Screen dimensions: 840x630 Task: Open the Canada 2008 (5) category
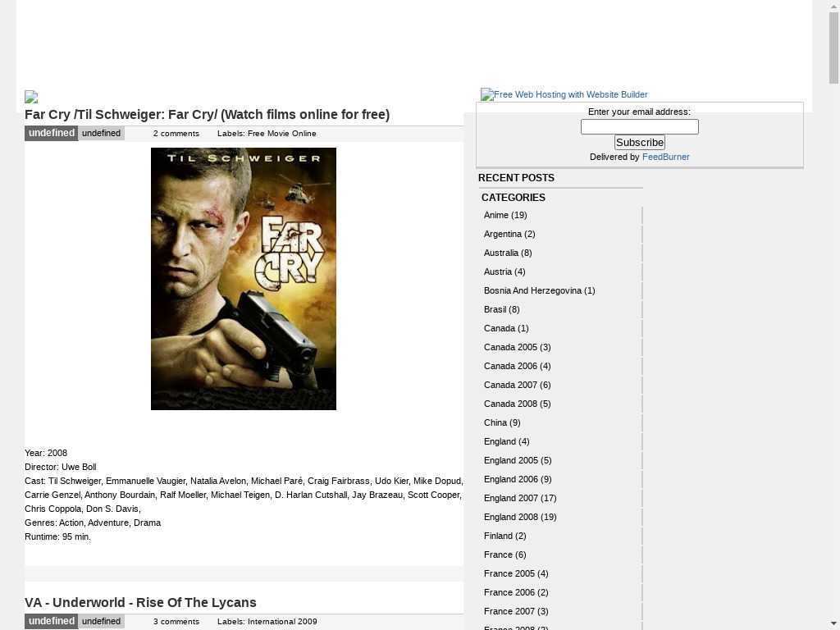(517, 404)
